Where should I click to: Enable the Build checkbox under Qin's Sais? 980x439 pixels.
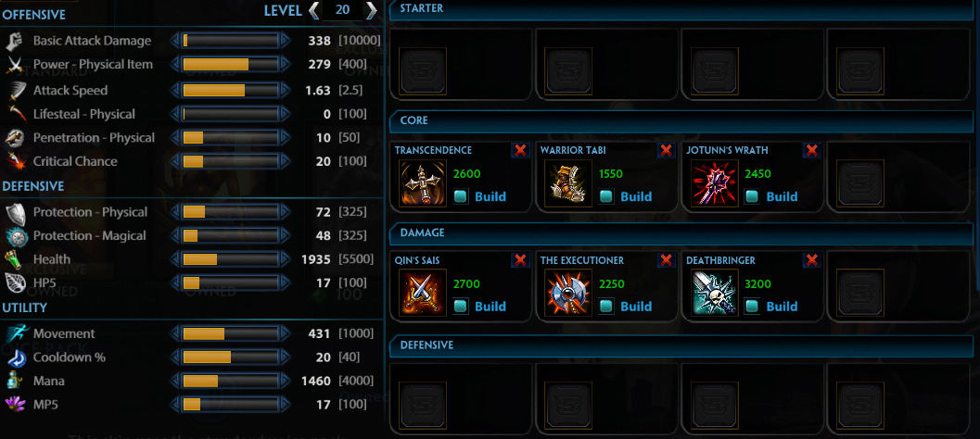[461, 307]
